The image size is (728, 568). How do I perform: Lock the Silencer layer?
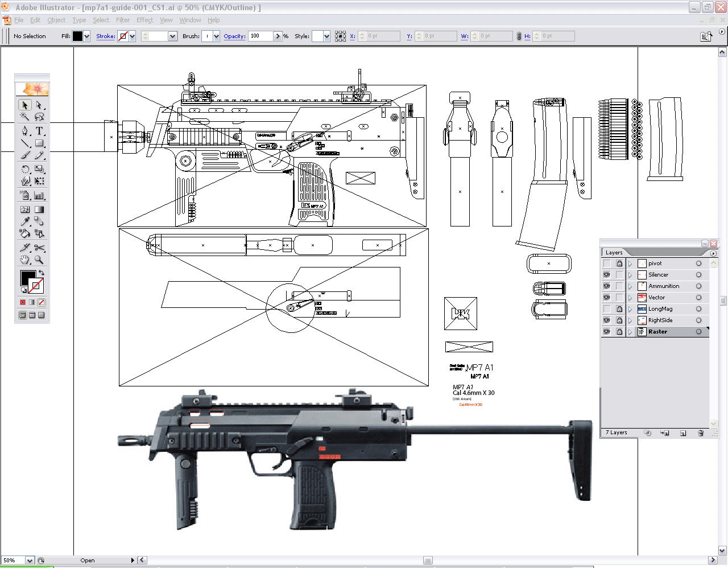point(619,275)
